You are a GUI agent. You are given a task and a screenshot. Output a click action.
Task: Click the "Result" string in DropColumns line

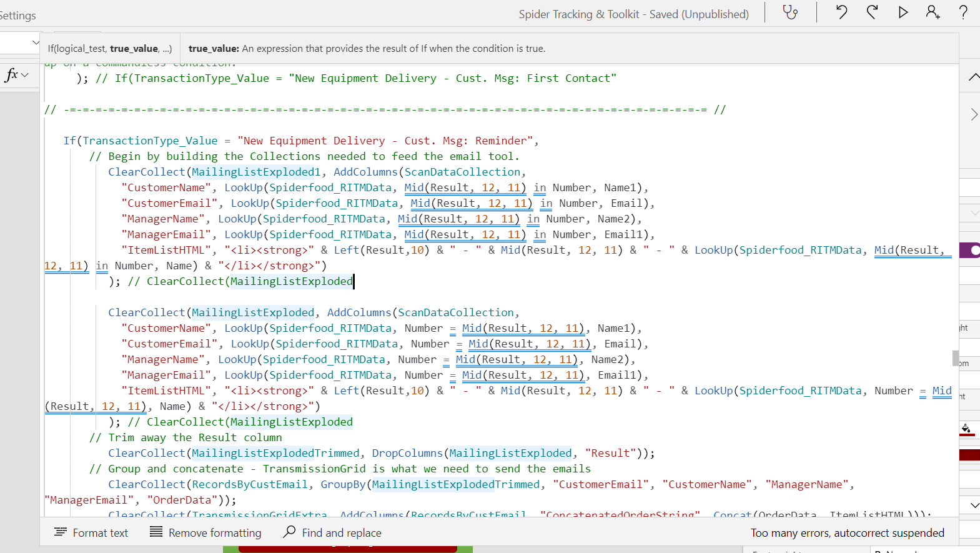(x=610, y=453)
